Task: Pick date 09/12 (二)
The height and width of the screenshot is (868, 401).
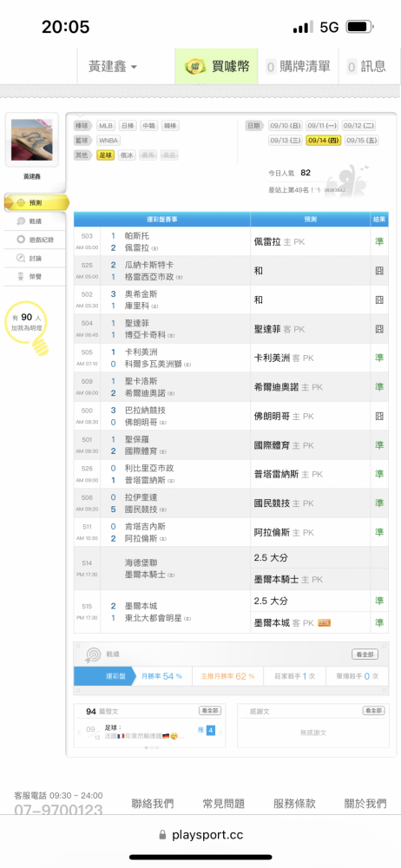Action: pos(359,126)
